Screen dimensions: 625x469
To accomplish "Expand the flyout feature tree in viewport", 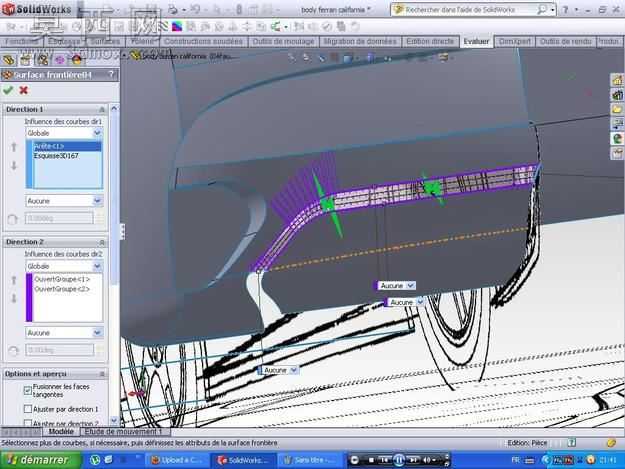I will coord(125,56).
